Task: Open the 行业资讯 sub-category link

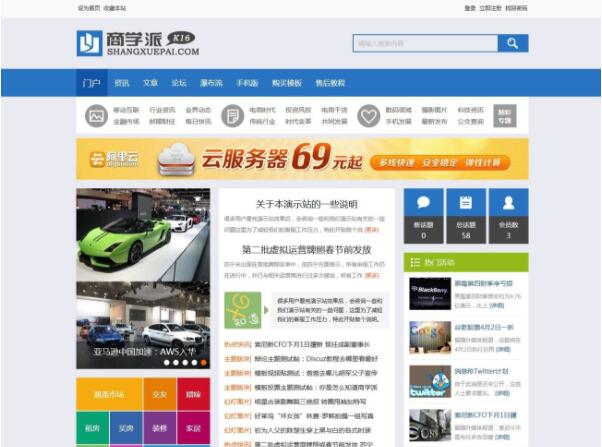Action: (162, 110)
